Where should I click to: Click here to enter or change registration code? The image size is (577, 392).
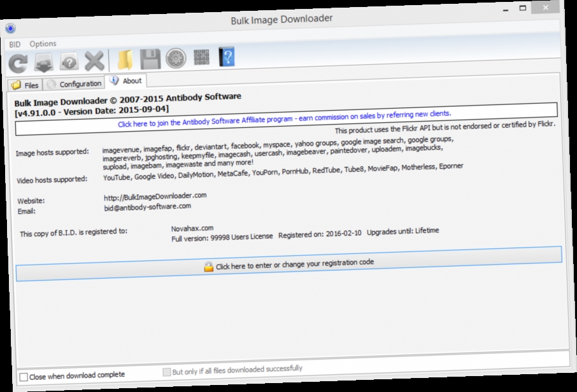[289, 263]
